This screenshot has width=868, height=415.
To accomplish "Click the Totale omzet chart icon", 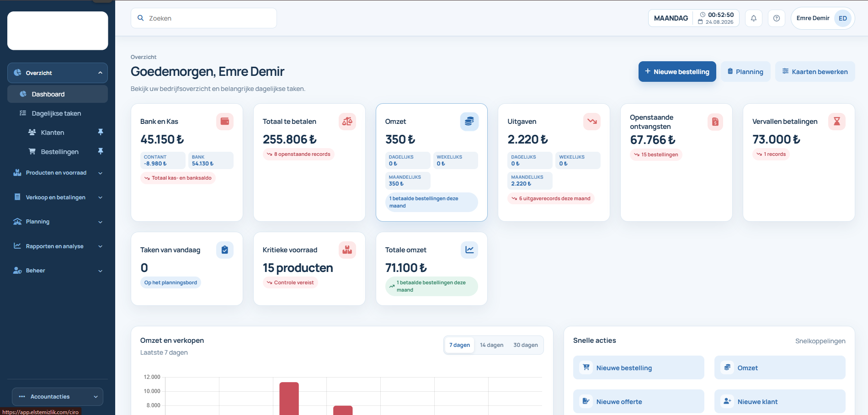I will pos(469,250).
